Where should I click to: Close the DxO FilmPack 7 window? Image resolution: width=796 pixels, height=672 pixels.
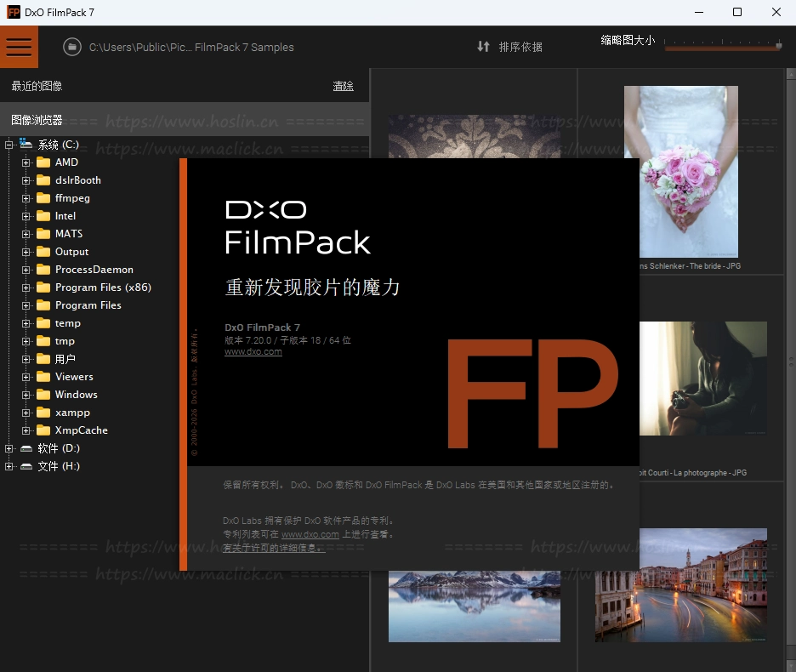click(x=776, y=12)
